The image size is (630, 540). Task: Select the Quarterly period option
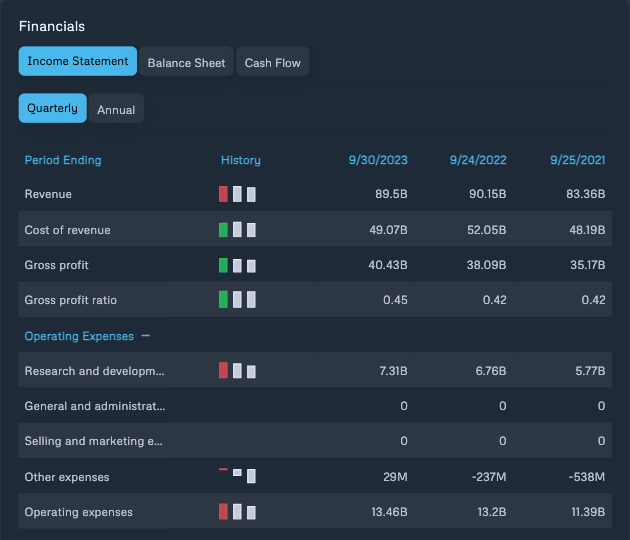pyautogui.click(x=52, y=108)
